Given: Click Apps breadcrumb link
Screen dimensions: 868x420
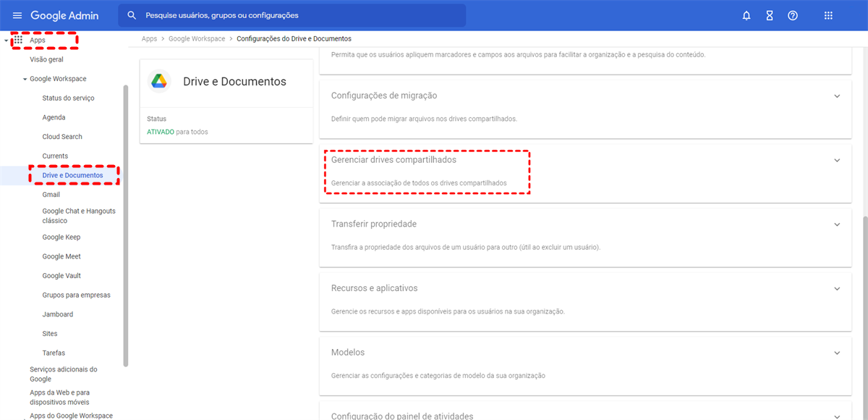Looking at the screenshot, I should pyautogui.click(x=149, y=38).
